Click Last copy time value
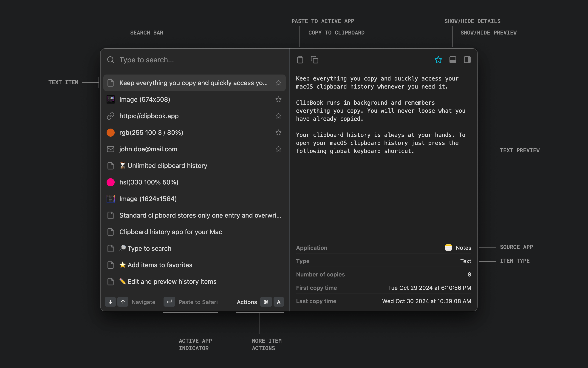Screen dimensions: 588x368 [x=427, y=301]
